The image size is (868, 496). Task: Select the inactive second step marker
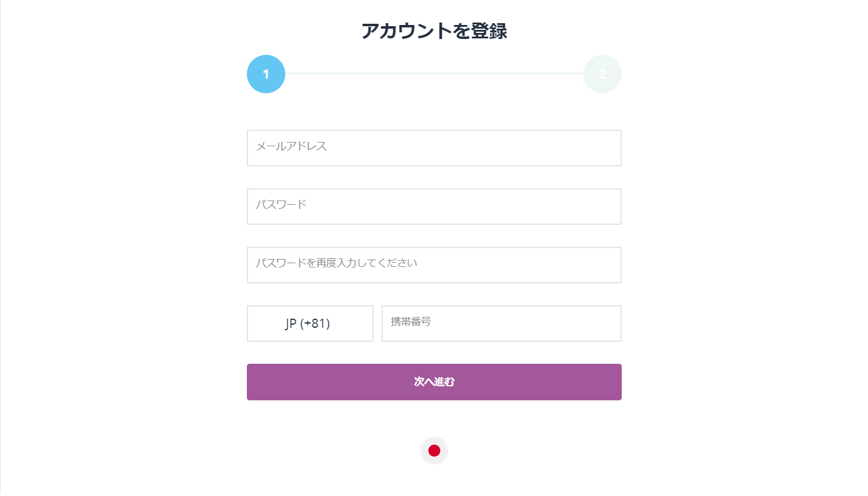tap(602, 74)
